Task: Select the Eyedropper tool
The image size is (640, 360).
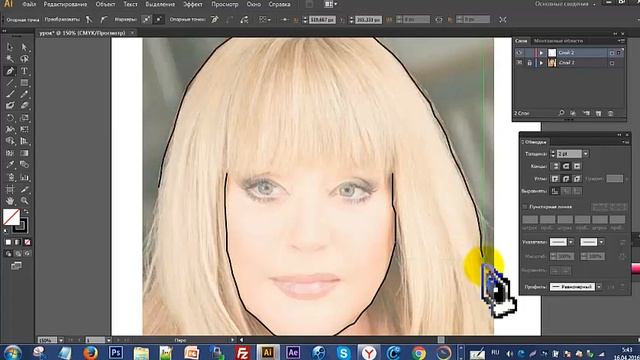Action: [x=10, y=165]
